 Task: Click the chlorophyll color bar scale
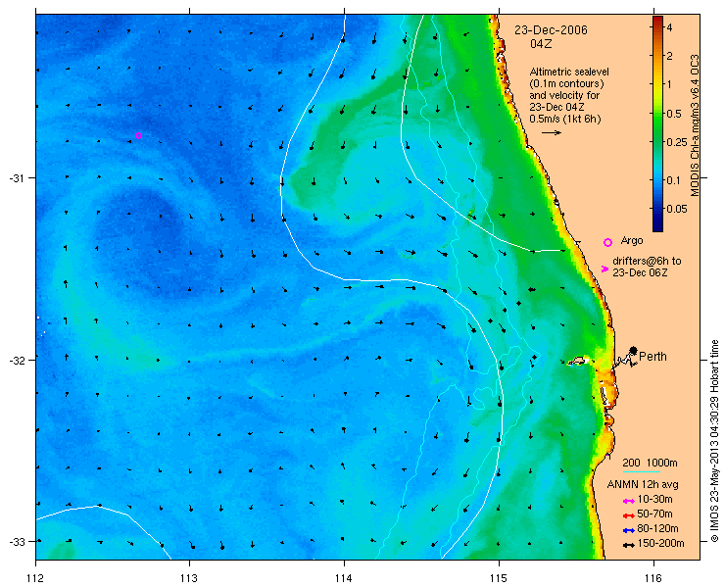point(657,123)
